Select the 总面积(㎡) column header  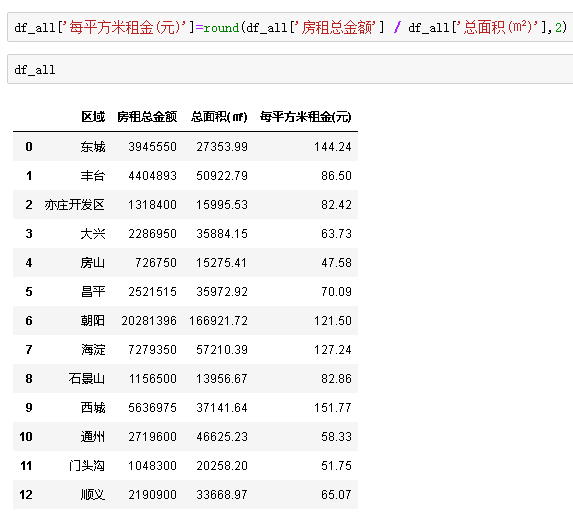[x=219, y=117]
